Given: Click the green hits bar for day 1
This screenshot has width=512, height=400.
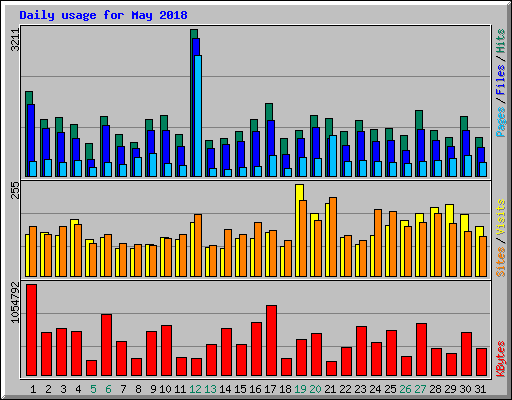Looking at the screenshot, I should 29,97.
